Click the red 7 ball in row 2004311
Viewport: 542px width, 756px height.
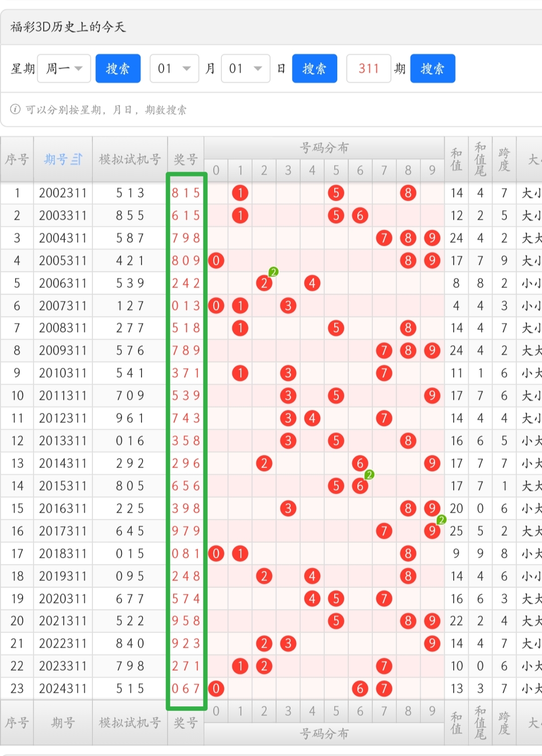[x=384, y=238]
